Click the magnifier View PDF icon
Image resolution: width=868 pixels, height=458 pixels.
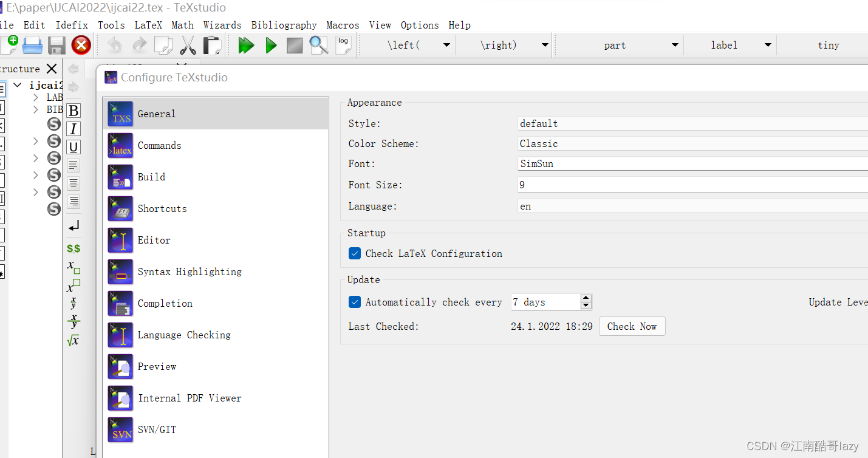pos(318,45)
